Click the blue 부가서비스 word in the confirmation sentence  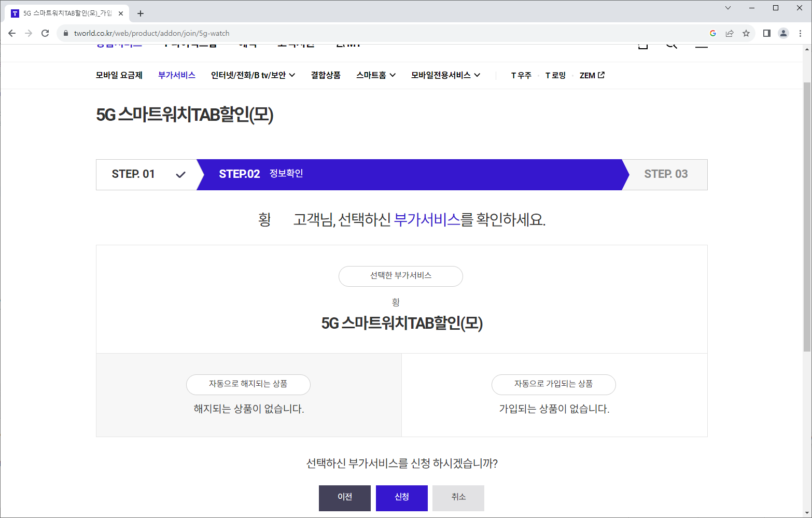[x=427, y=220]
